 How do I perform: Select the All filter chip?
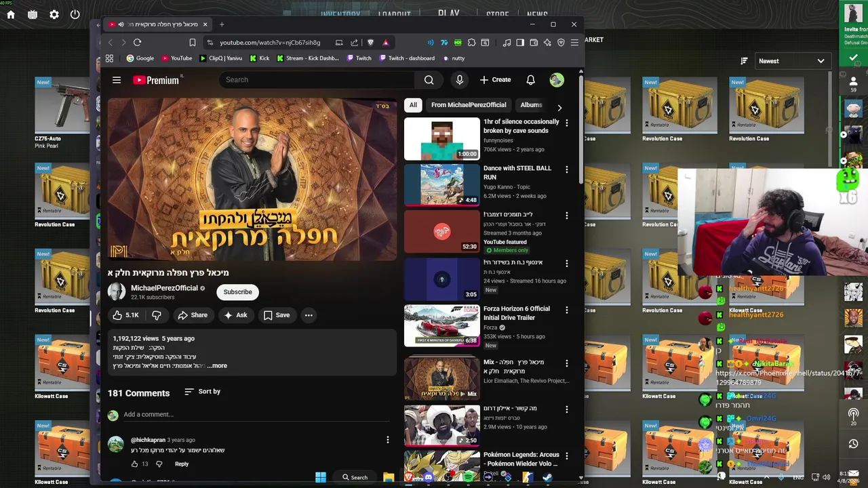tap(413, 105)
